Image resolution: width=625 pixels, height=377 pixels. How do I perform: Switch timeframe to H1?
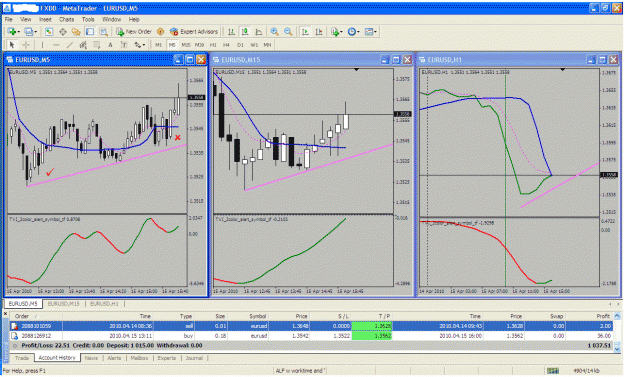tap(213, 45)
